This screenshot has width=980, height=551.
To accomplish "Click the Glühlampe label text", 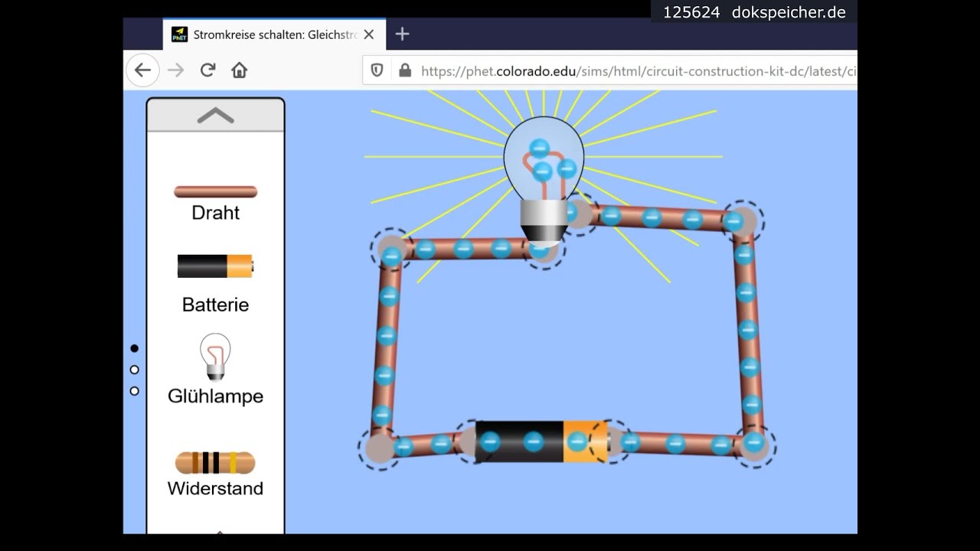I will [x=215, y=396].
